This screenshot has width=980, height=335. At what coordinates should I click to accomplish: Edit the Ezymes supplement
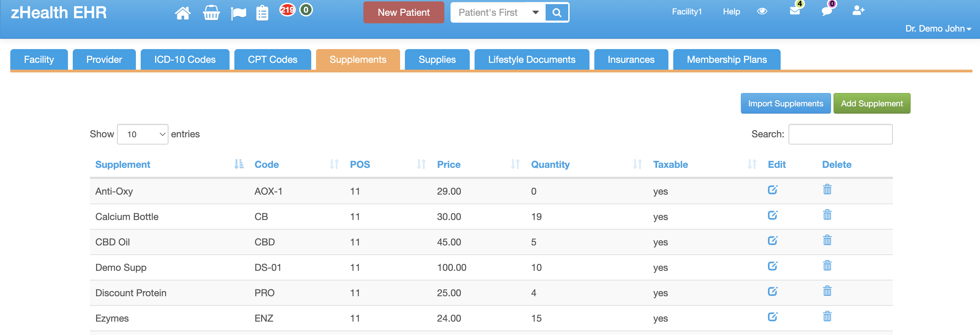pyautogui.click(x=772, y=317)
